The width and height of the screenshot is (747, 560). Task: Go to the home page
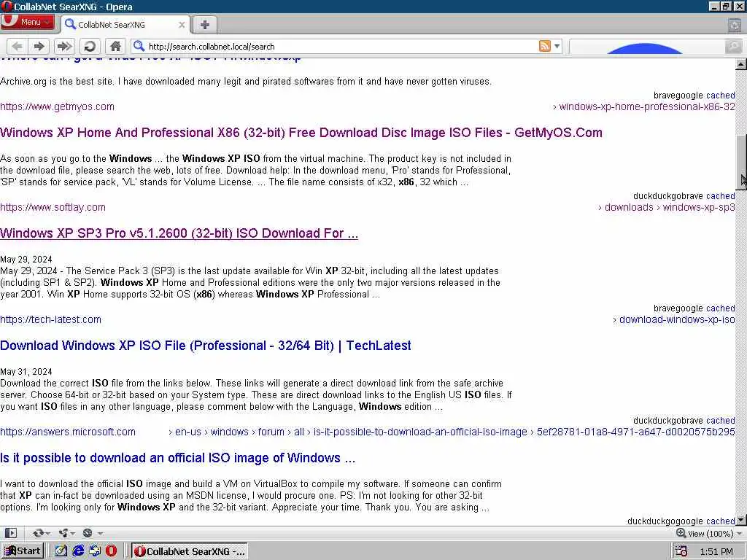click(x=115, y=46)
